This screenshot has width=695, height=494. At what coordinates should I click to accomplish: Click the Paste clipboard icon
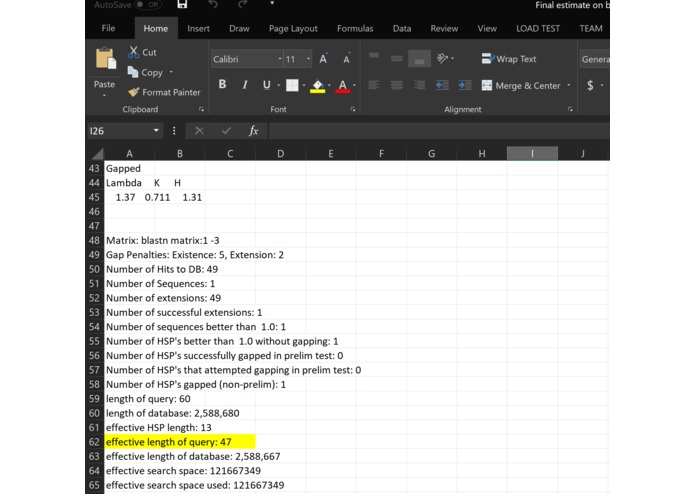(x=105, y=58)
